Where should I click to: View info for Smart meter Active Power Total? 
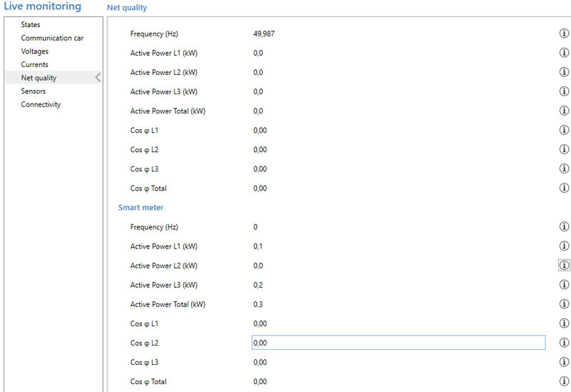564,304
